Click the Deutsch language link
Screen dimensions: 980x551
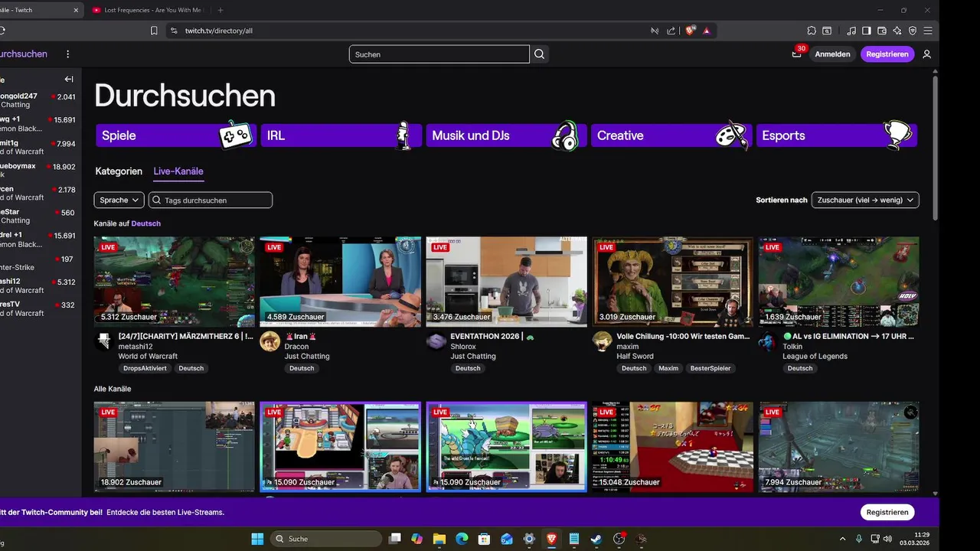(146, 223)
